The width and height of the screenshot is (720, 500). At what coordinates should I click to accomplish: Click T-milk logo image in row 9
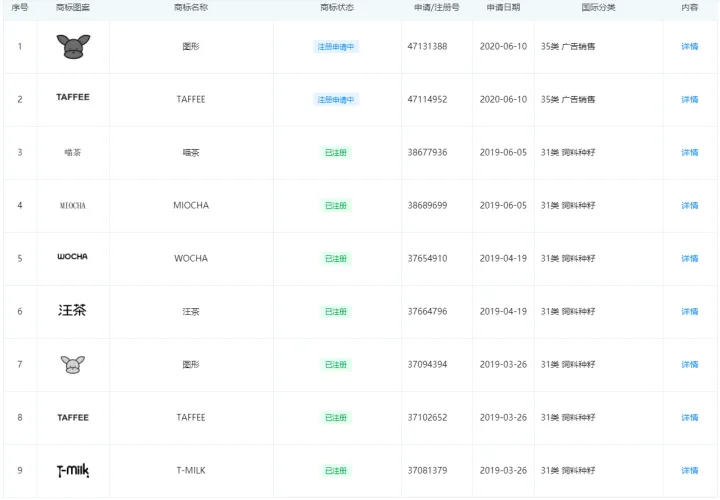point(73,471)
